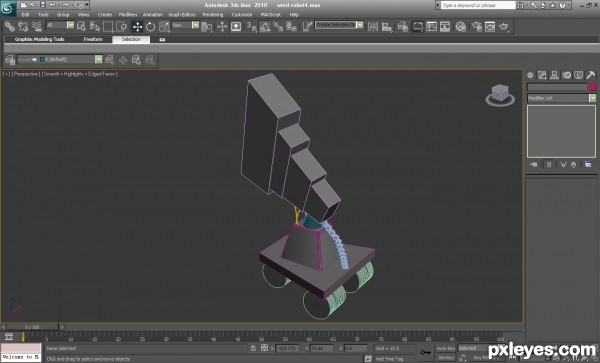Expand the Modifier List dropdown
Image resolution: width=600 pixels, height=363 pixels.
pyautogui.click(x=562, y=98)
